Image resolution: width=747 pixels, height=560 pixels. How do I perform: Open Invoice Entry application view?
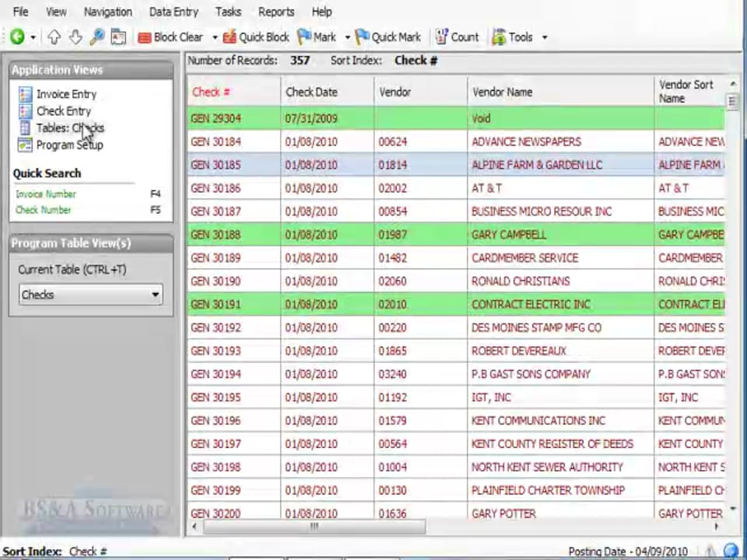click(x=67, y=94)
